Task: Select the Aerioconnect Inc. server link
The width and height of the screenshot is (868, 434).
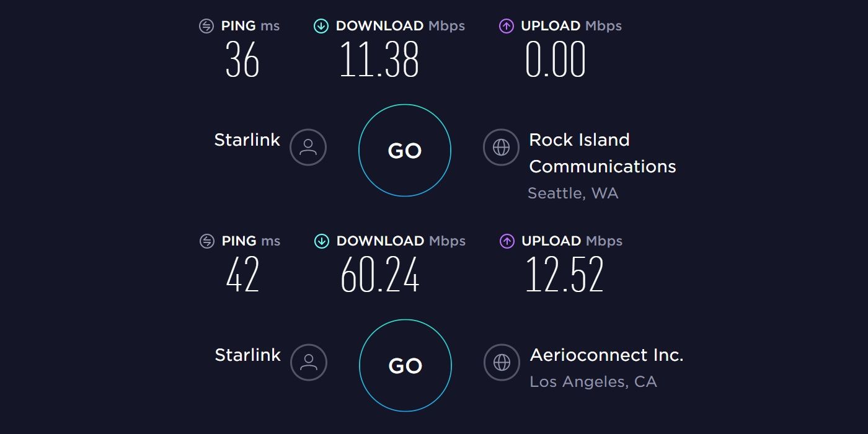Action: click(606, 355)
